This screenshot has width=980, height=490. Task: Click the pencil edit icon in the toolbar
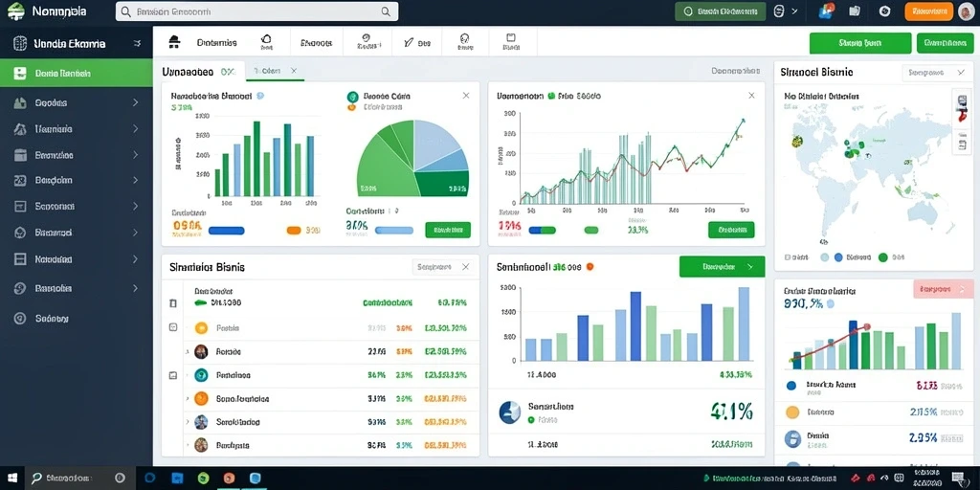(409, 43)
